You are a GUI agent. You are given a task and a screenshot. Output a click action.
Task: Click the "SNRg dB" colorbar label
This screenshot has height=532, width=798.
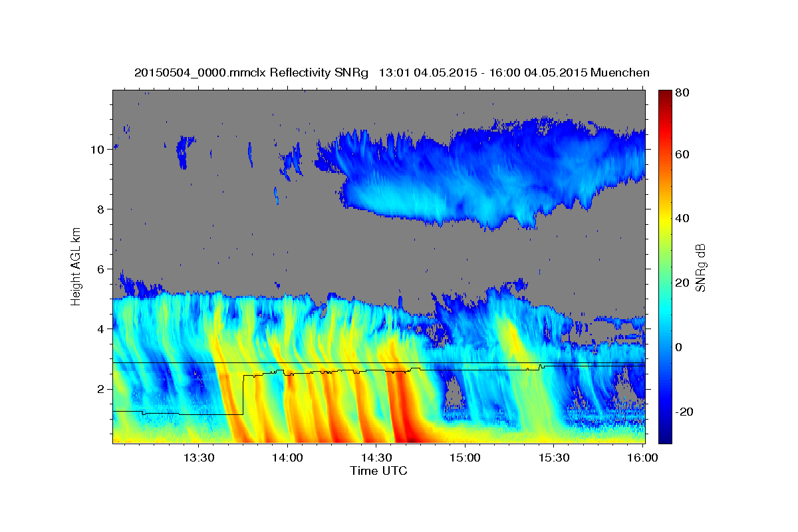[x=700, y=268]
